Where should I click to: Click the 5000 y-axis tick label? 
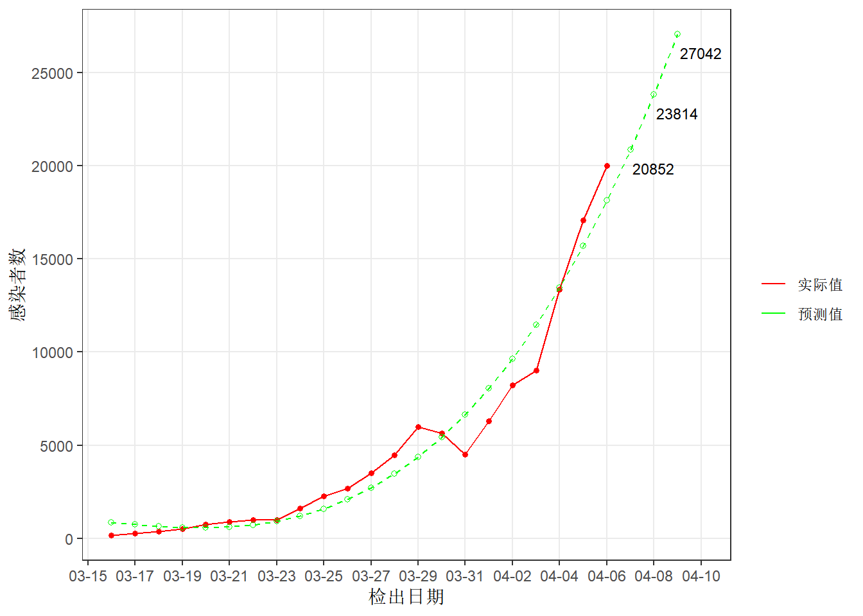point(57,446)
